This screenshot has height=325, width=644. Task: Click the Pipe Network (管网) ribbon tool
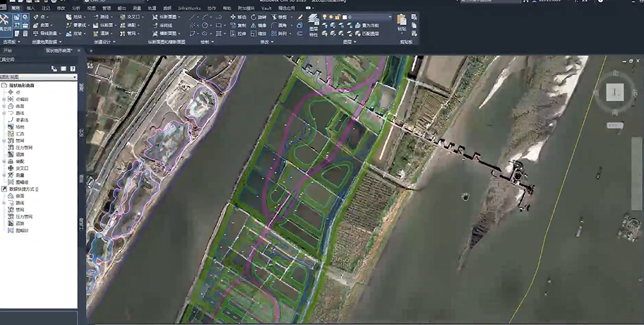click(x=129, y=33)
